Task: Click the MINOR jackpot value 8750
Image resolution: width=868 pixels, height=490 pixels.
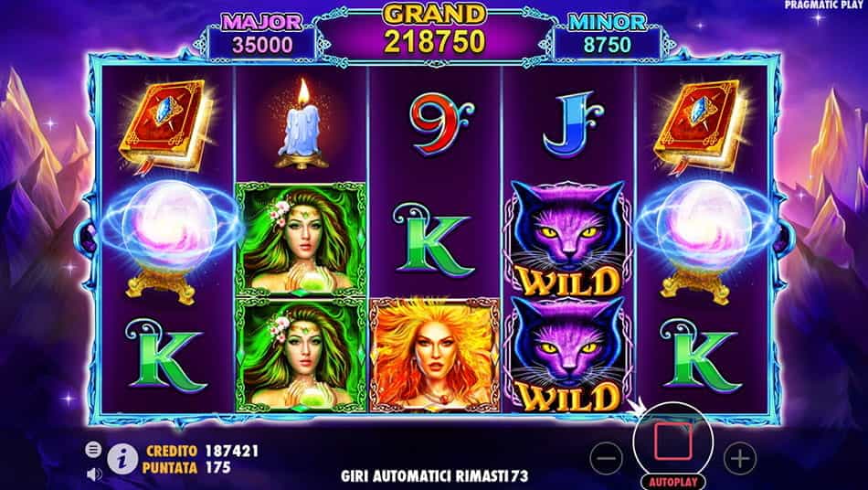Action: point(607,45)
